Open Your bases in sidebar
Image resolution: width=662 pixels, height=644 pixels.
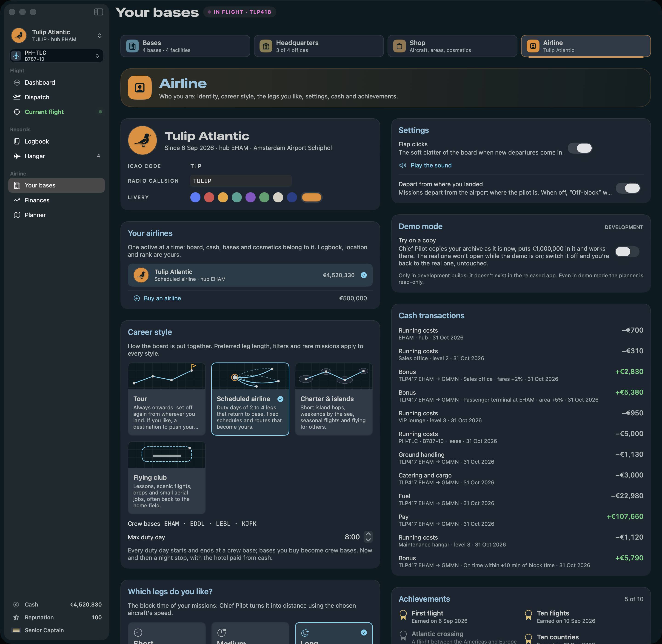coord(57,185)
